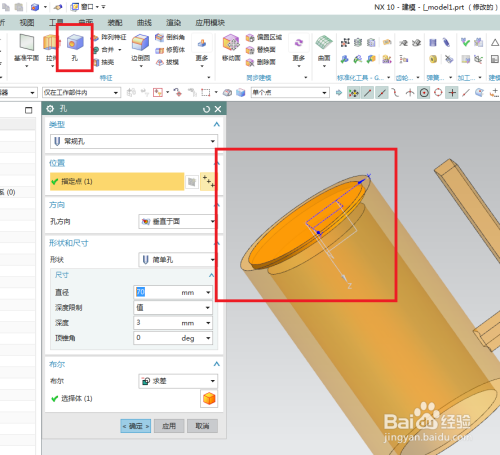The width and height of the screenshot is (500, 455).
Task: Switch to the 装配 tab
Action: 115,23
